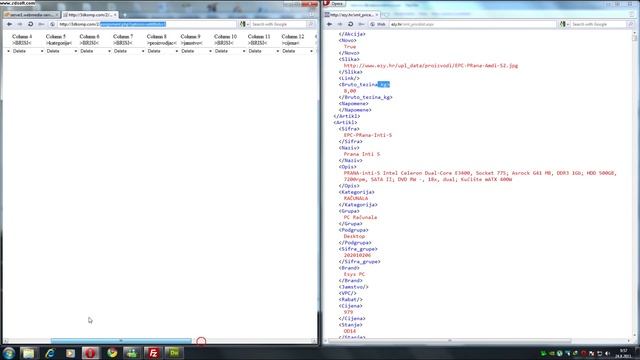Open the search engine selector in the right window
This screenshot has height=360, width=640.
(x=564, y=24)
